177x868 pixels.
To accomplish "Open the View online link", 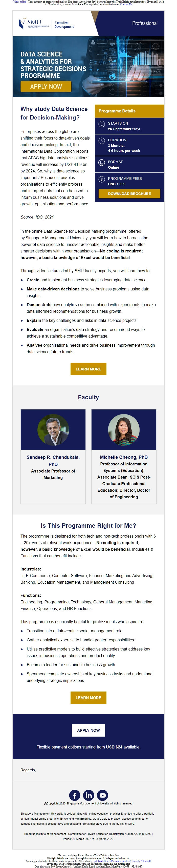I will 19,2.
